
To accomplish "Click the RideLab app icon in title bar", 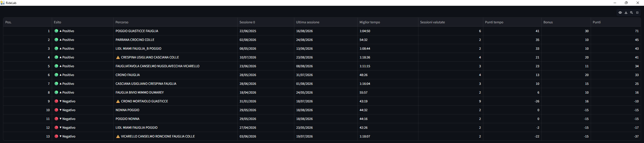I will [3, 3].
